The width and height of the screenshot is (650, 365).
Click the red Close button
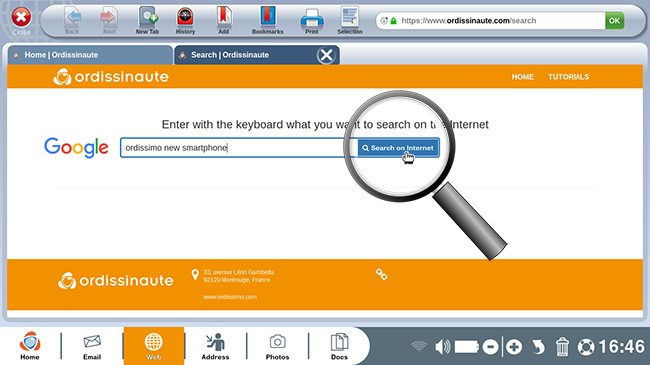(21, 18)
